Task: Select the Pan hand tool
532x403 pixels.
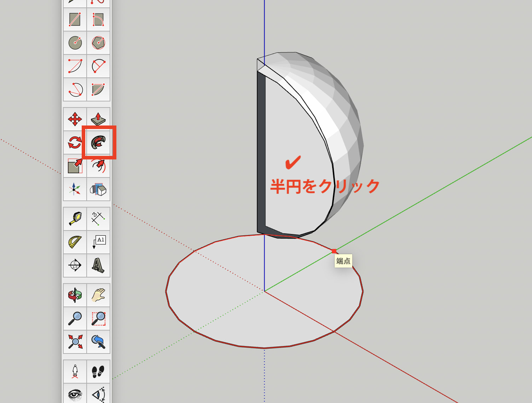Action: (98, 294)
